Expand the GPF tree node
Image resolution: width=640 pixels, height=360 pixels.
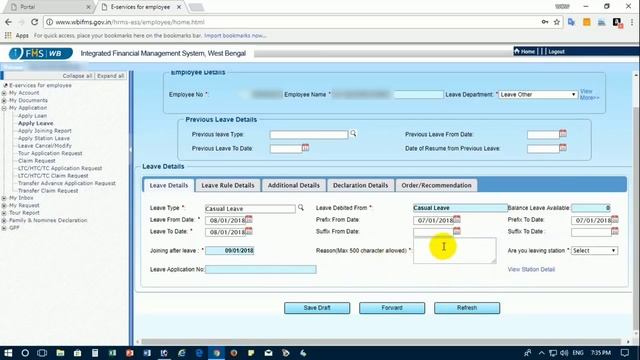[x=4, y=228]
